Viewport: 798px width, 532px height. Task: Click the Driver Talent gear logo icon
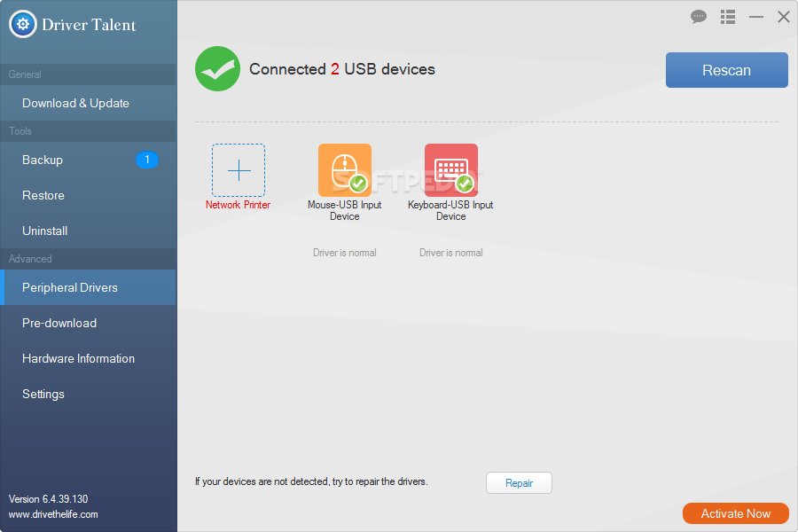coord(23,24)
